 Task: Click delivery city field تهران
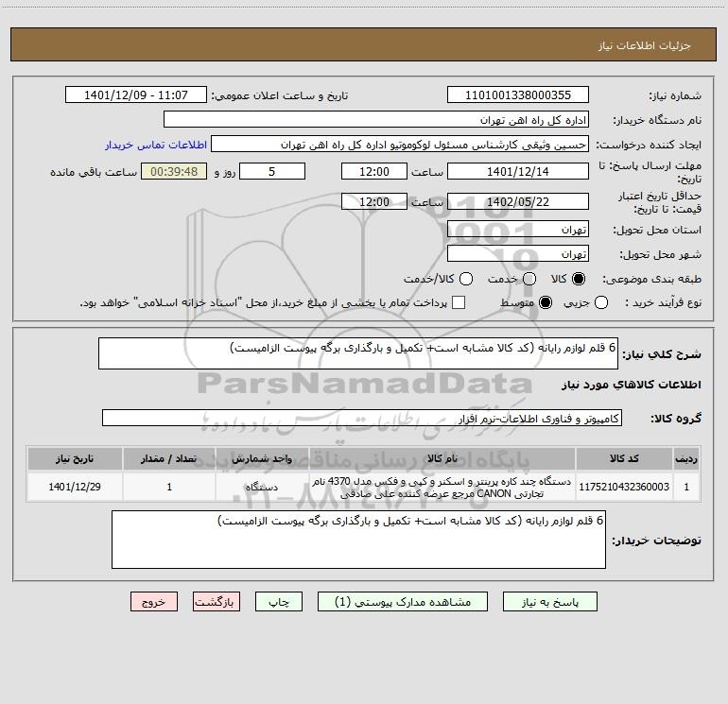tap(518, 253)
